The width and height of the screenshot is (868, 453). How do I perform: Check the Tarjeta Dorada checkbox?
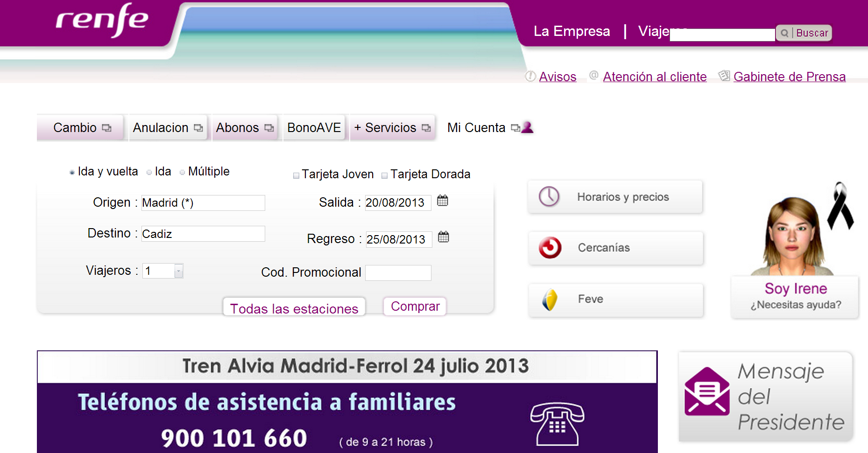tap(384, 175)
